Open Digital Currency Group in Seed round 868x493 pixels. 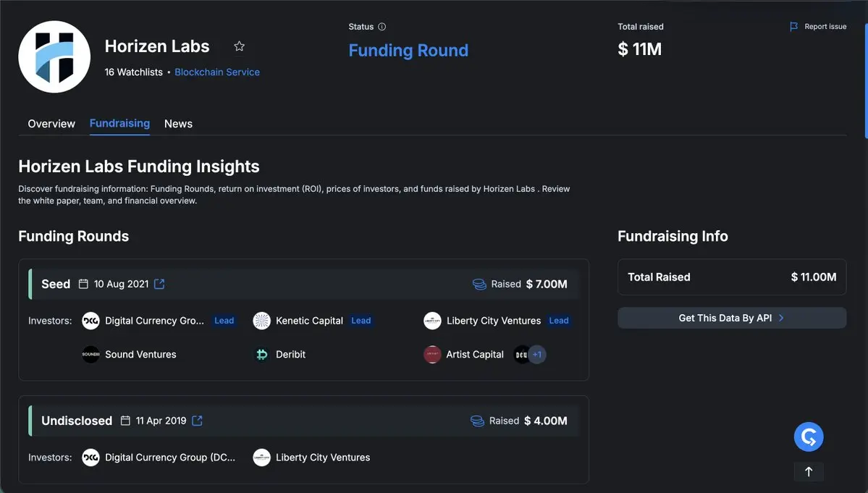[154, 321]
